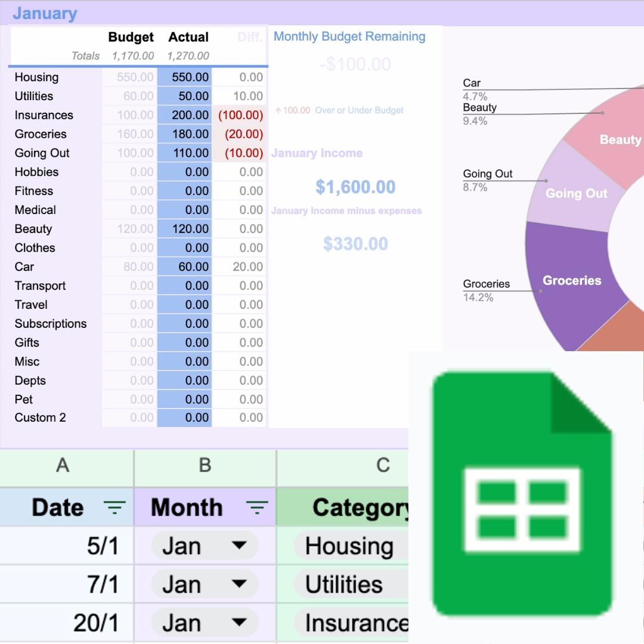The image size is (644, 644).
Task: Open the filter on the Date column
Action: point(115,507)
